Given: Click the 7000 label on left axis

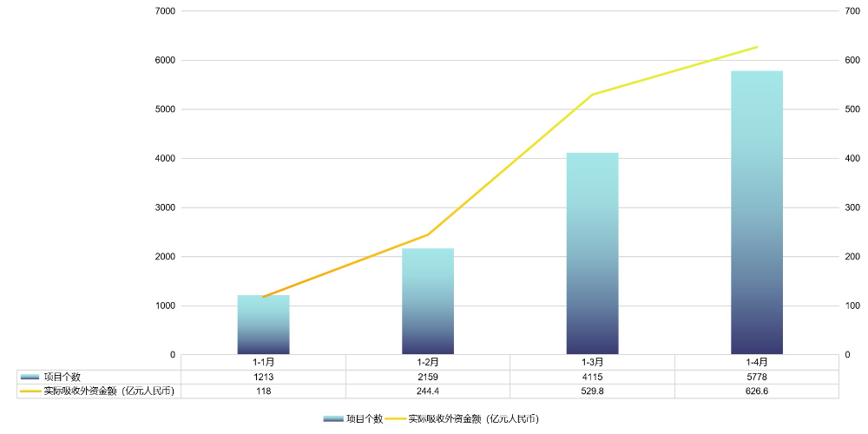Looking at the screenshot, I should coord(164,11).
